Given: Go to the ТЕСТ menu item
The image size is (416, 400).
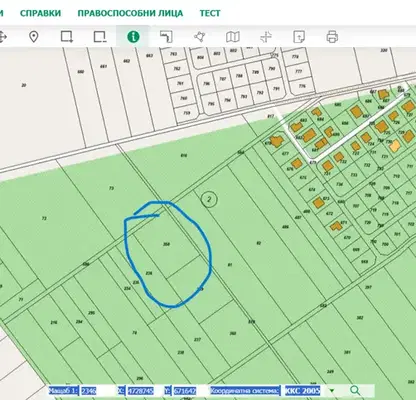Looking at the screenshot, I should (210, 13).
